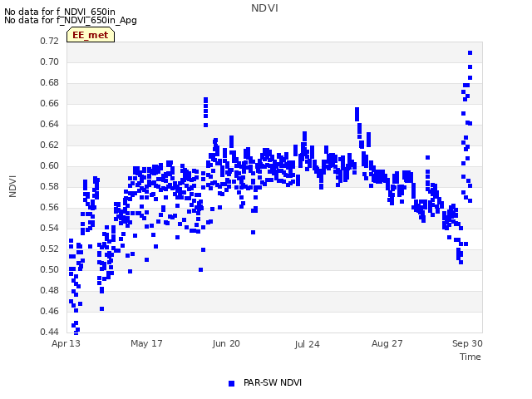The image size is (532, 399).
Task: Click the 'No data for f_NDVI_650in' message
Action: [x=60, y=12]
